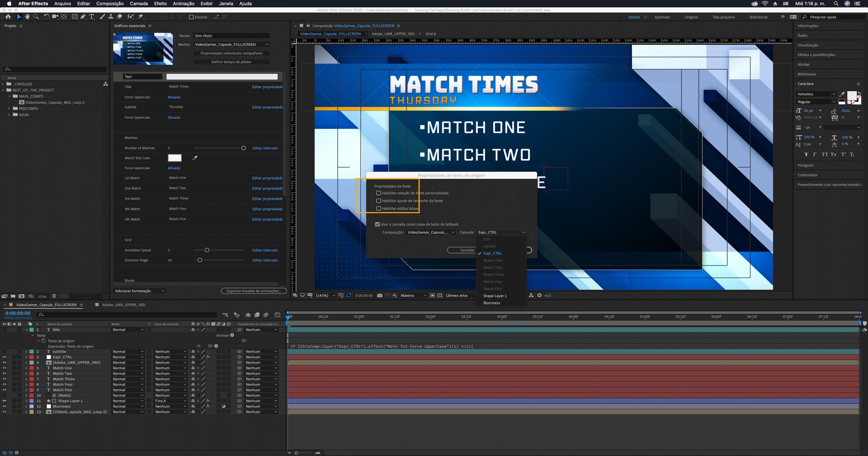Image resolution: width=868 pixels, height=456 pixels.
Task: Click 'Editar propriedades' for 3rd Match
Action: click(267, 199)
